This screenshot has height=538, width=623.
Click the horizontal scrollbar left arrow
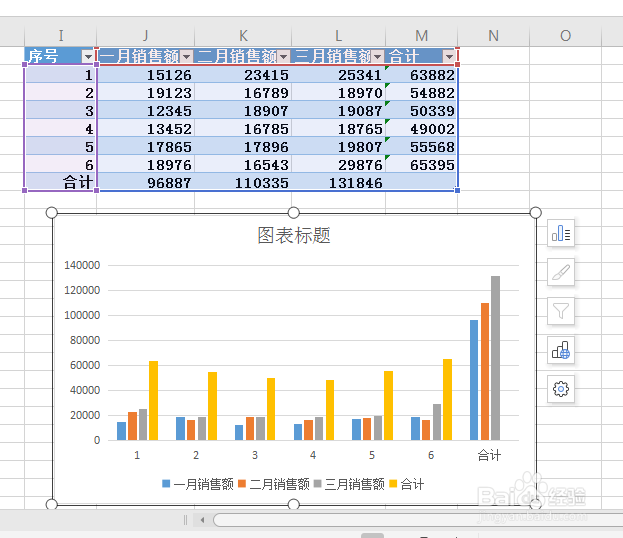coord(202,520)
